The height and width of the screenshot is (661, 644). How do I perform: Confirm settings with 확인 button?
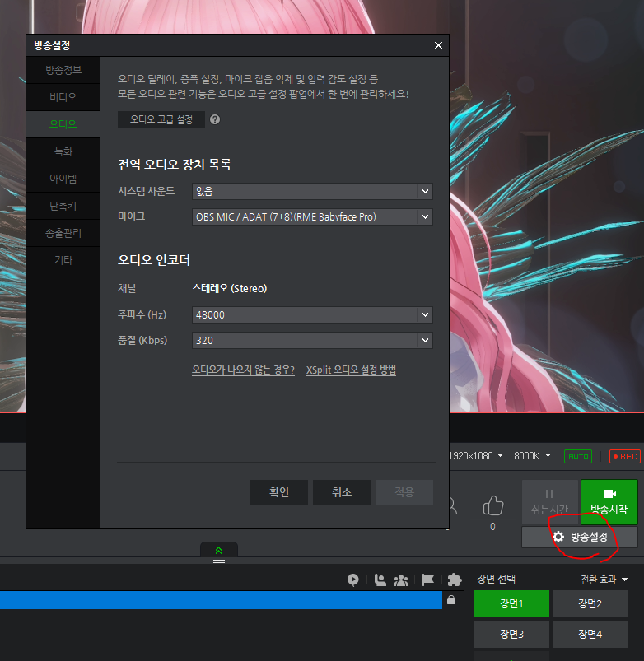click(279, 492)
